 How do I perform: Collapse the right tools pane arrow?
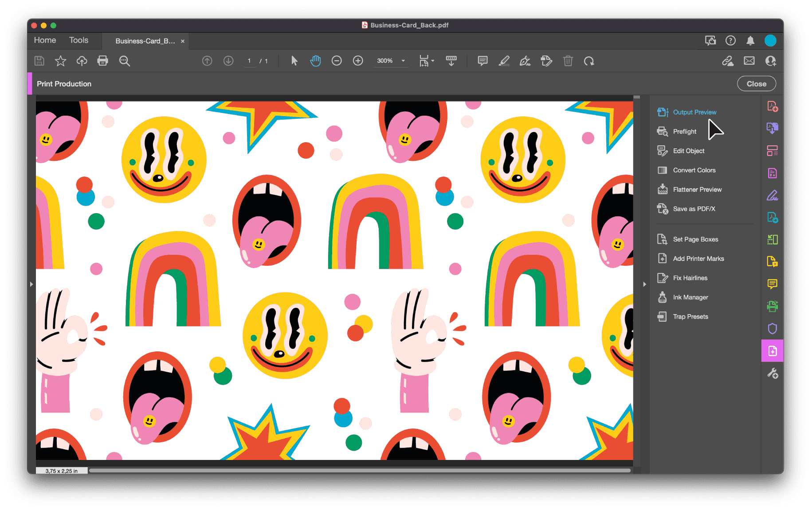pyautogui.click(x=644, y=284)
